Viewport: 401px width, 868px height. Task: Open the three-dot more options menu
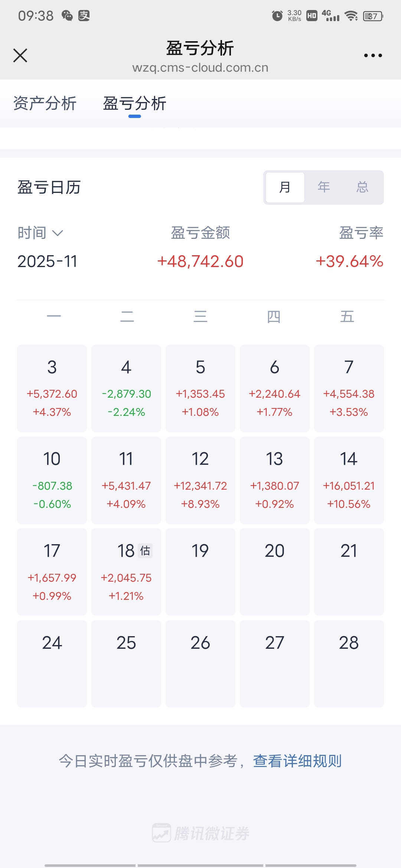point(373,56)
